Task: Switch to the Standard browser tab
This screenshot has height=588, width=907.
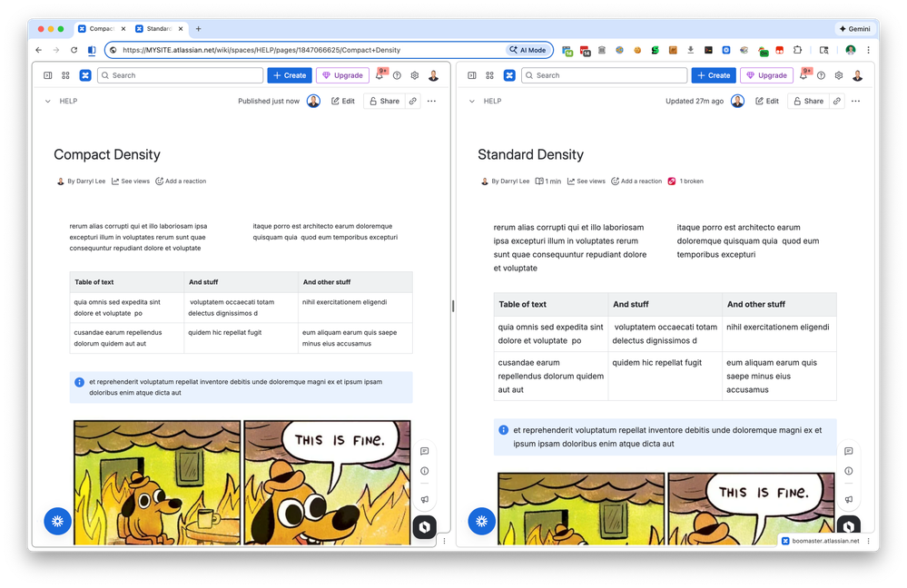Action: pos(159,28)
